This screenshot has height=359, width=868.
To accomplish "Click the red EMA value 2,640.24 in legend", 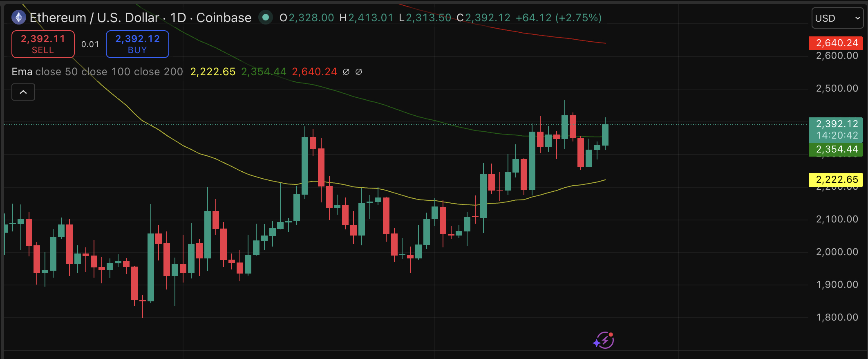I will (x=314, y=72).
